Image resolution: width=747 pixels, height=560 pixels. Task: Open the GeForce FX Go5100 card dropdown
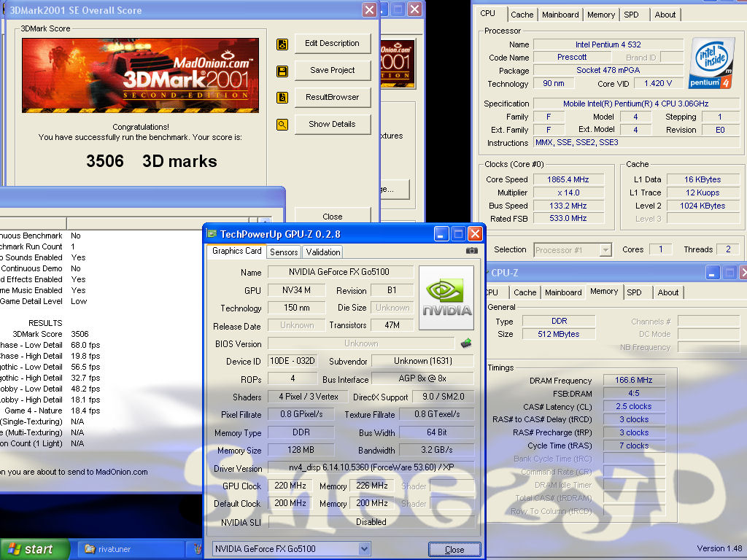[x=365, y=548]
